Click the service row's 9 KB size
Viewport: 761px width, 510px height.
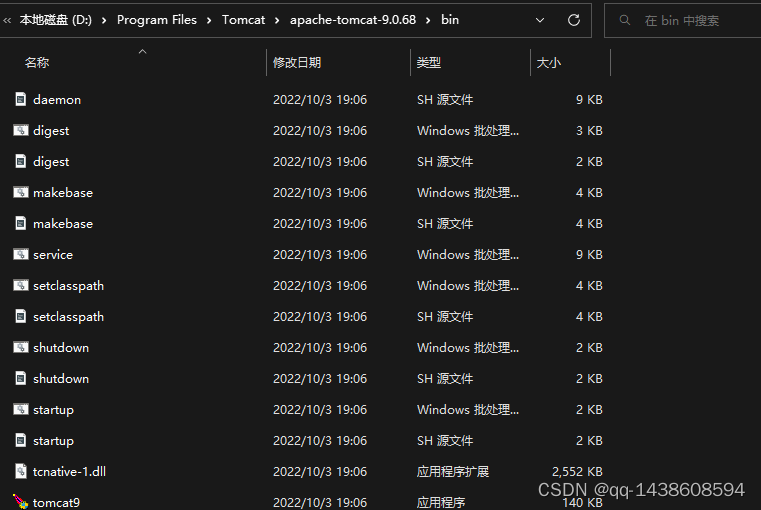pos(589,255)
